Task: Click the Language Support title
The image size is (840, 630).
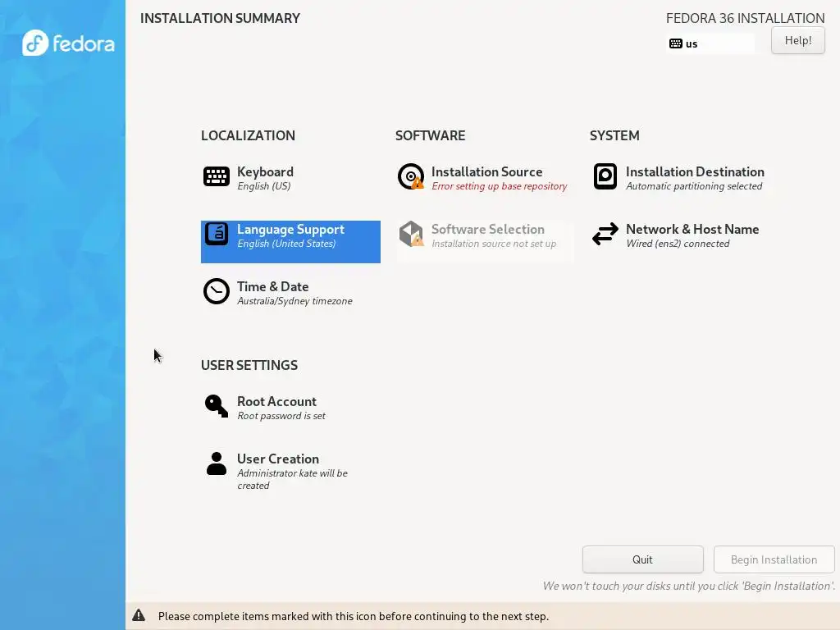Action: point(290,230)
